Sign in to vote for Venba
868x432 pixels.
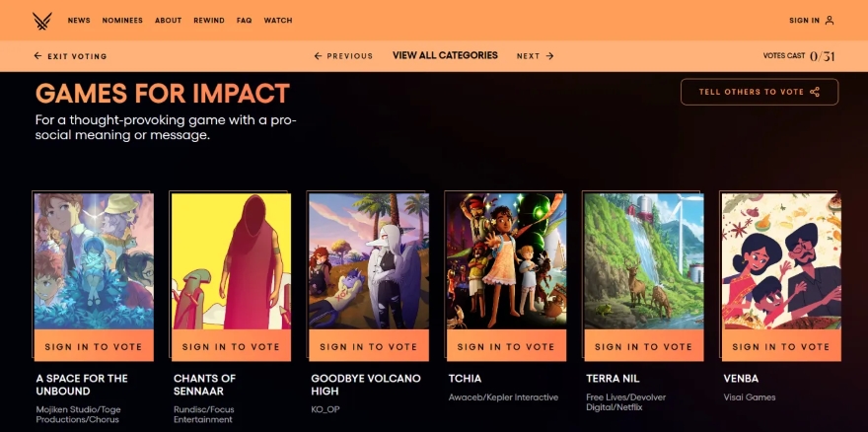[x=781, y=346]
